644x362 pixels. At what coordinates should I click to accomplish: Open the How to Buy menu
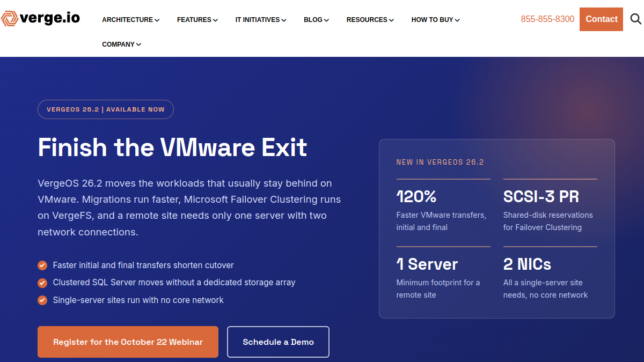click(436, 20)
